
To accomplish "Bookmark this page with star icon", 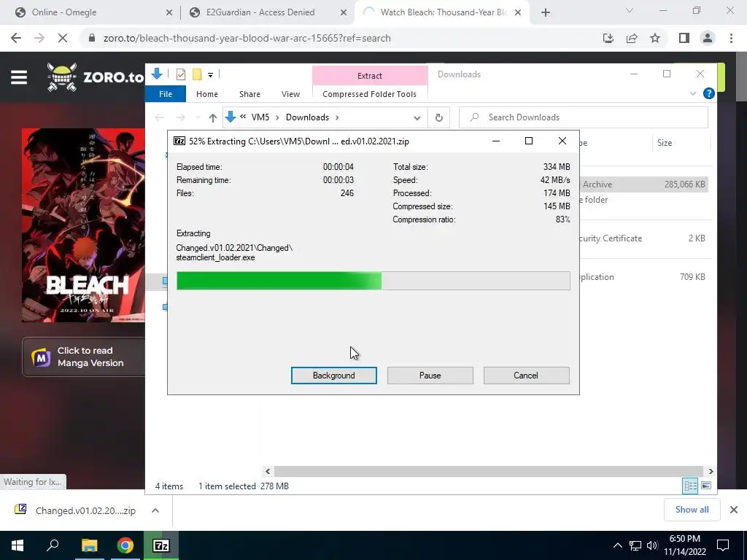I will pyautogui.click(x=655, y=38).
